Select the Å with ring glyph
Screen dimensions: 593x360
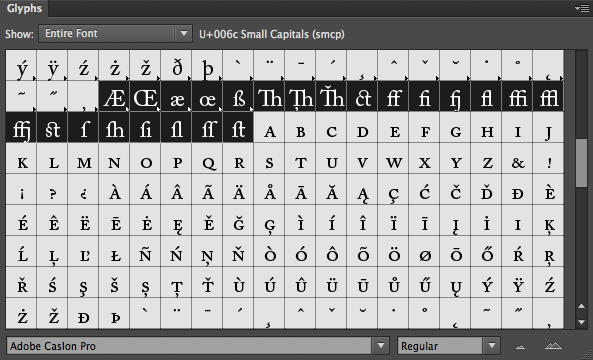[269, 189]
